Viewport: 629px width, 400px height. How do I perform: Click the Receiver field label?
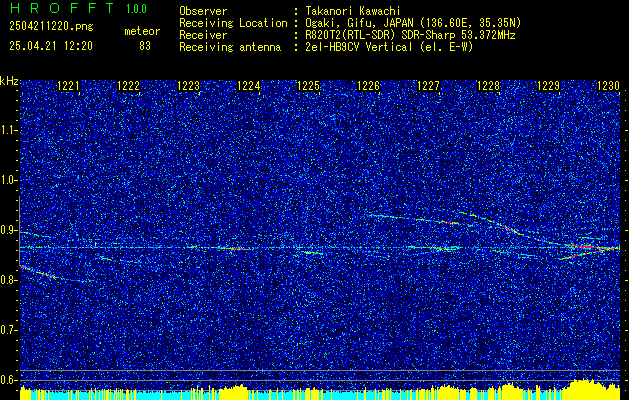click(203, 35)
